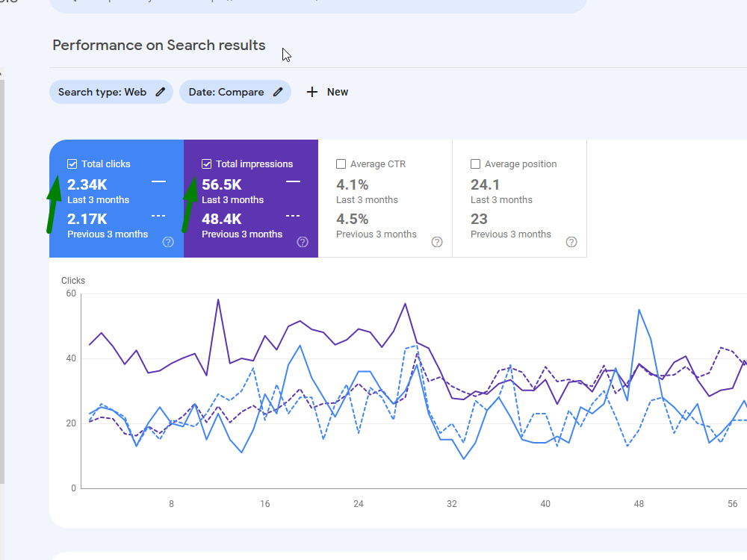
Task: Edit the Date: Compare filter pencil icon
Action: pyautogui.click(x=278, y=92)
